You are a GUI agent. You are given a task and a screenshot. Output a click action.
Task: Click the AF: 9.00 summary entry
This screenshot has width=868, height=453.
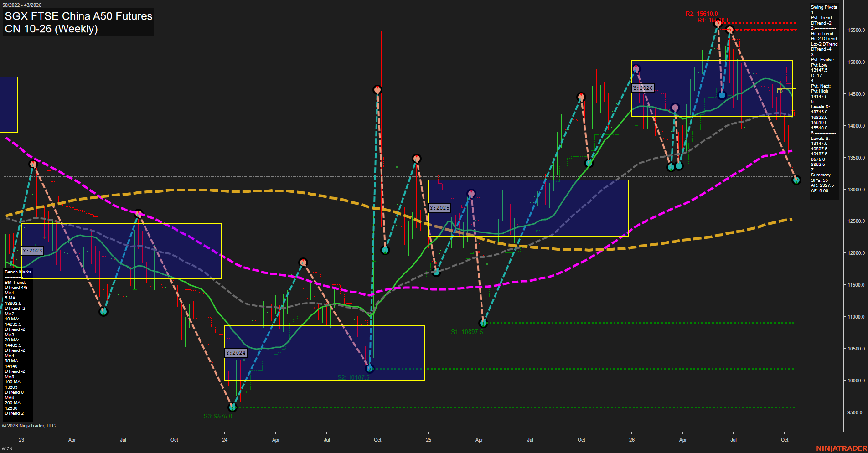(x=819, y=191)
